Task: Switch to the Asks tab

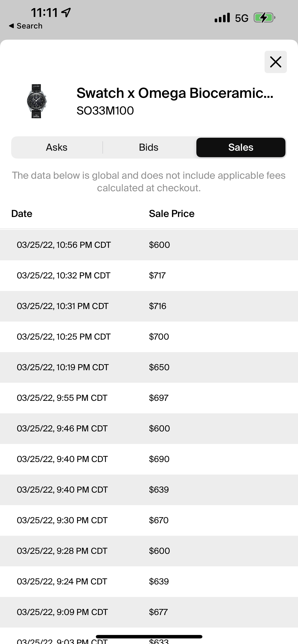Action: coord(57,147)
